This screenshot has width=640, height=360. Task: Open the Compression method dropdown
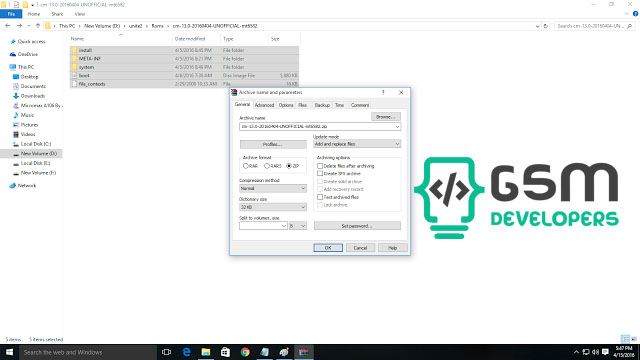(x=273, y=189)
